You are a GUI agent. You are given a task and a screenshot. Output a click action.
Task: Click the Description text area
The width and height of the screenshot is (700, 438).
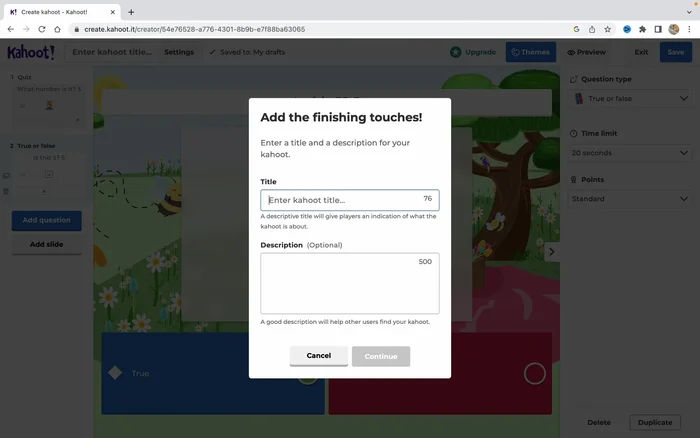[349, 283]
